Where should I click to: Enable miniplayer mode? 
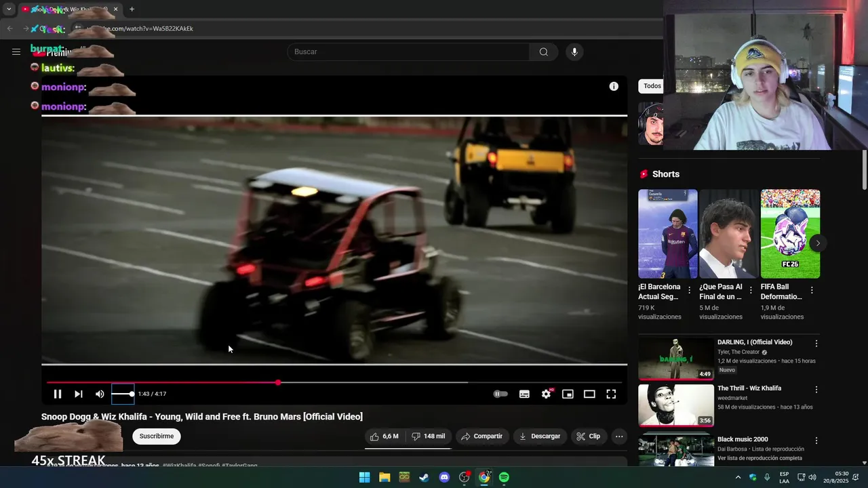(568, 394)
